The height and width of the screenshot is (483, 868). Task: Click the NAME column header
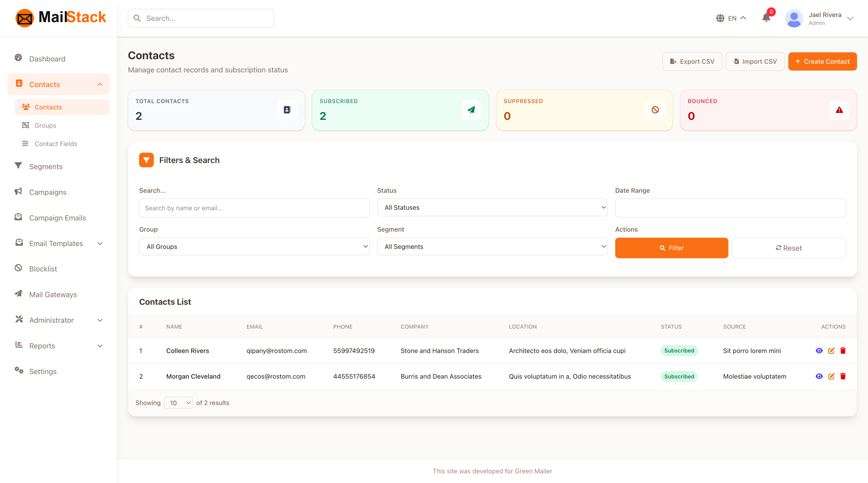click(174, 327)
